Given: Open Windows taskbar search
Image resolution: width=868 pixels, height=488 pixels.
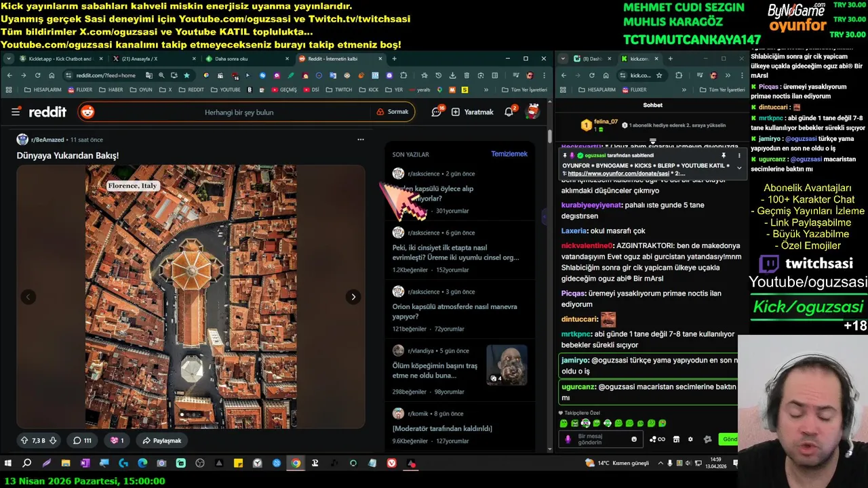Looking at the screenshot, I should [x=27, y=464].
